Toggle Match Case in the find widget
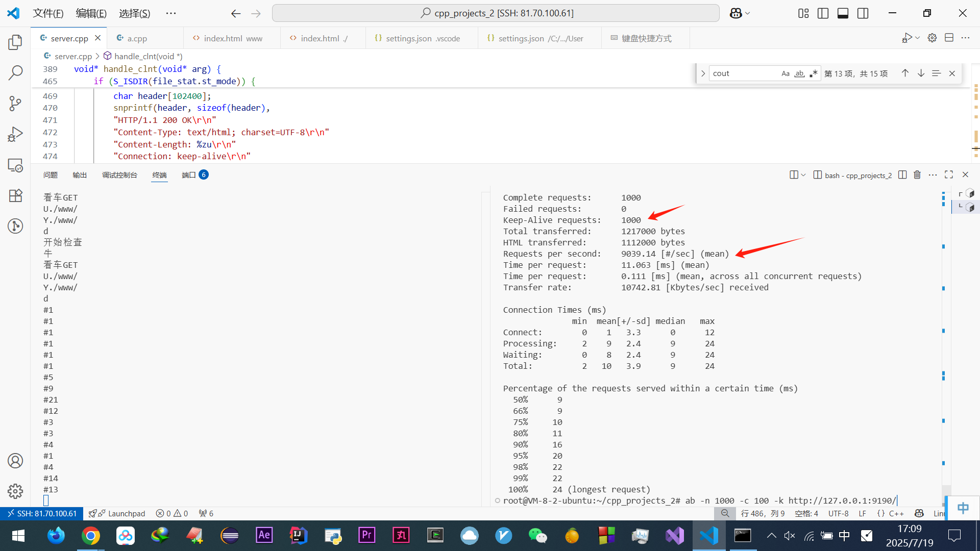 (786, 73)
